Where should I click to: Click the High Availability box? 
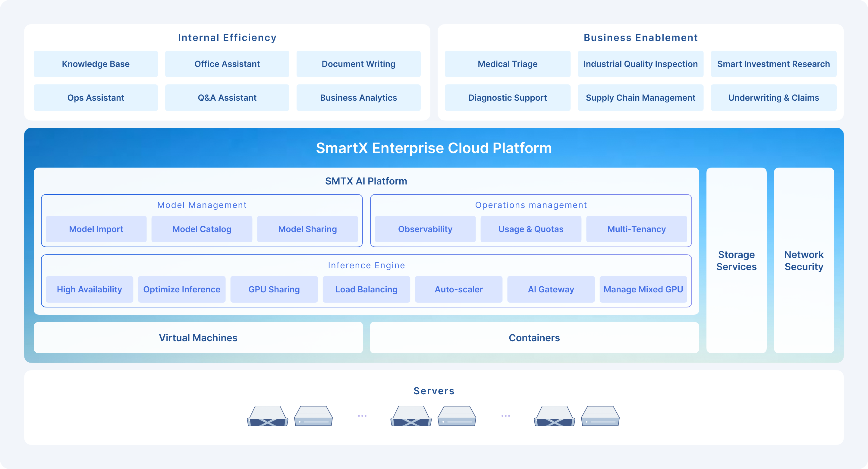89,289
